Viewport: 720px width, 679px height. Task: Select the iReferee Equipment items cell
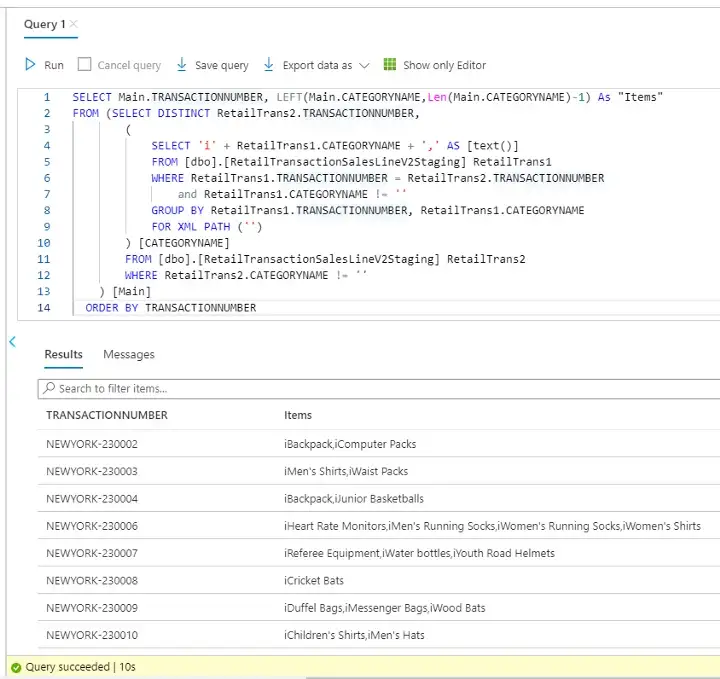[x=419, y=553]
